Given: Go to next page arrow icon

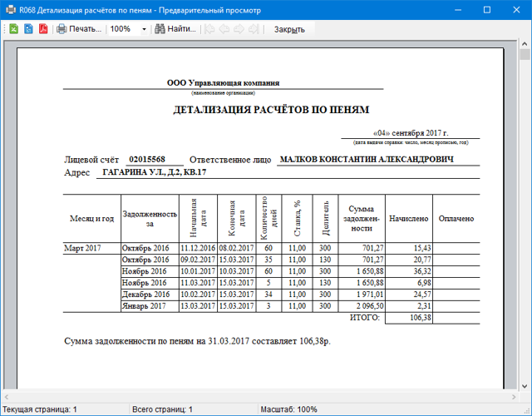Looking at the screenshot, I should tap(239, 29).
